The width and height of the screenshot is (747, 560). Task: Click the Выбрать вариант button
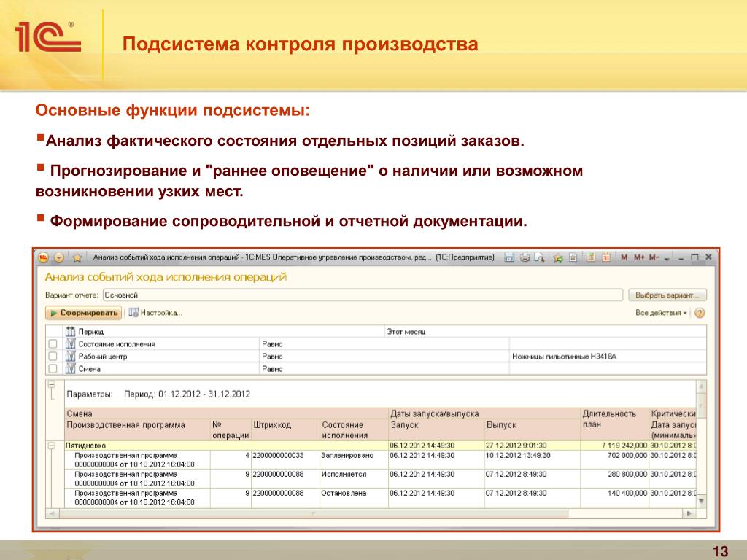point(667,295)
